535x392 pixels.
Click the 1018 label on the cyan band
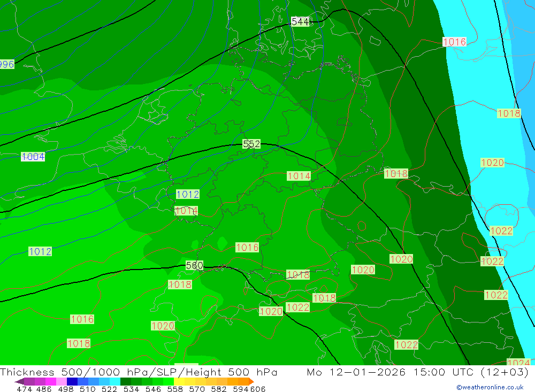point(509,113)
